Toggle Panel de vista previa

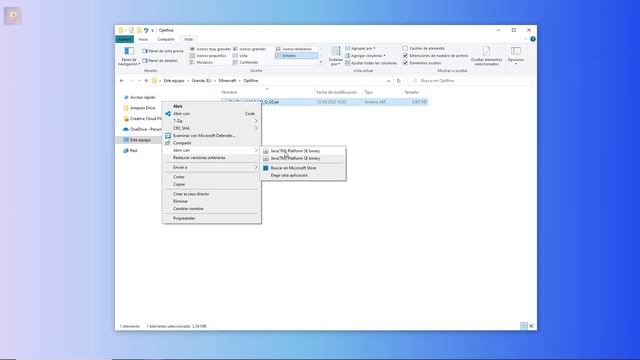163,51
